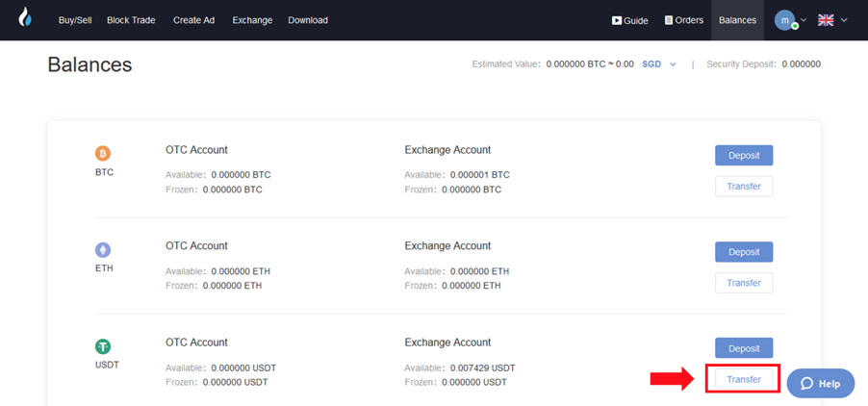The width and height of the screenshot is (868, 406).
Task: Click the purple ETH coin icon
Action: tap(103, 250)
